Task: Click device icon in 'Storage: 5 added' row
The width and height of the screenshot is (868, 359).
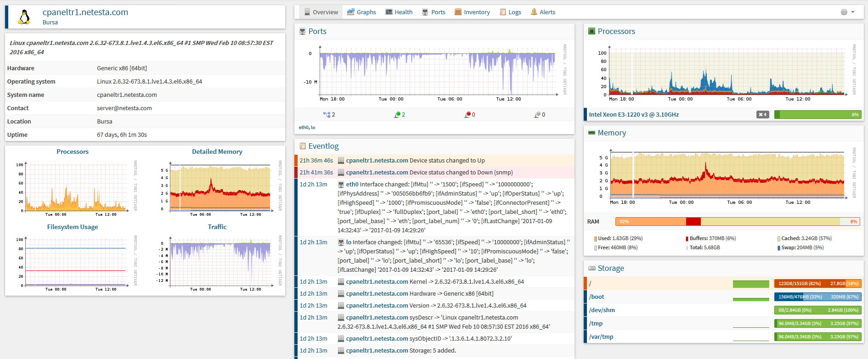Action: point(341,351)
